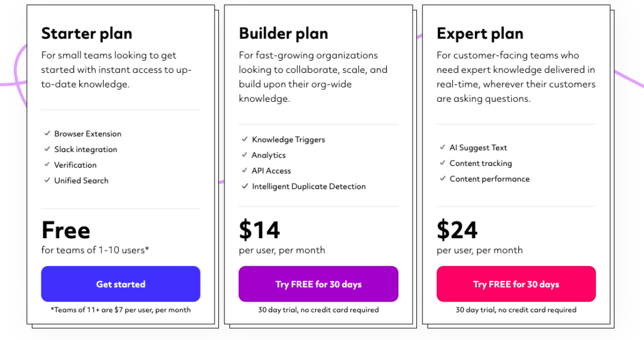The image size is (644, 340).
Task: Select the Starter plan heading
Action: tap(87, 34)
